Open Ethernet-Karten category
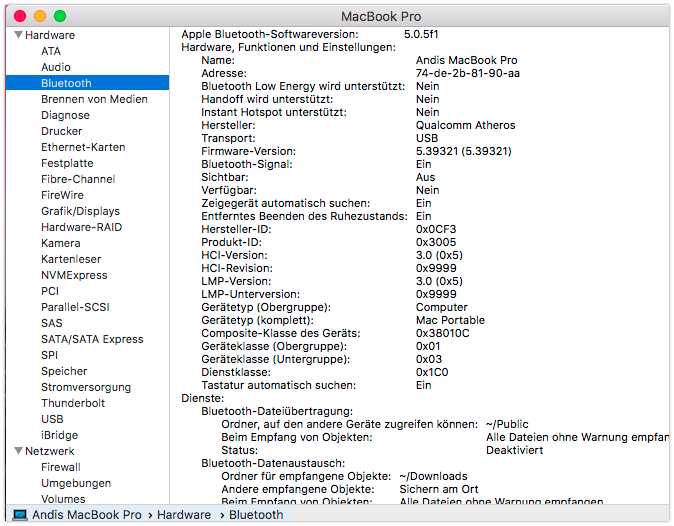 [83, 147]
